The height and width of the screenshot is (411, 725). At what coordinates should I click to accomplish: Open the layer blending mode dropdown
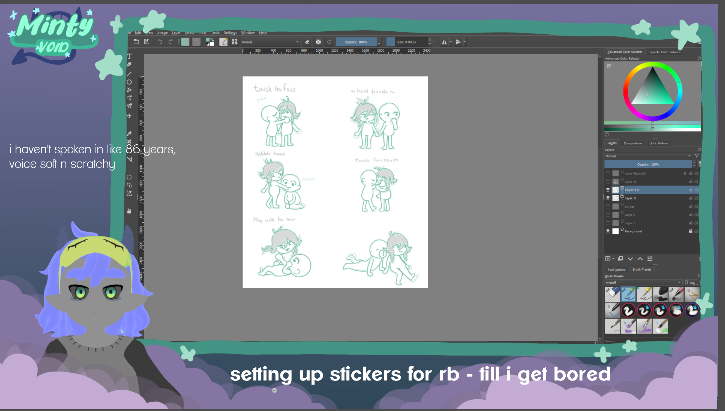[x=647, y=156]
